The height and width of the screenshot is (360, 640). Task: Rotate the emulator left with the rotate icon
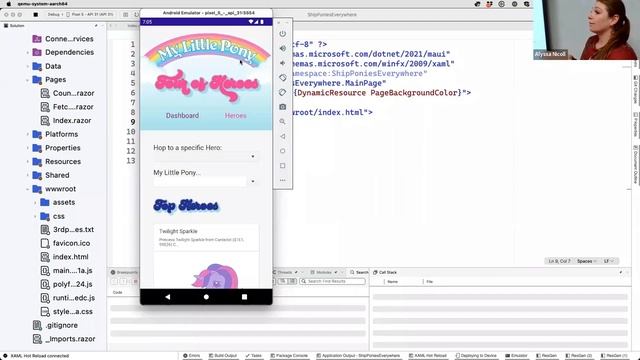[x=282, y=78]
